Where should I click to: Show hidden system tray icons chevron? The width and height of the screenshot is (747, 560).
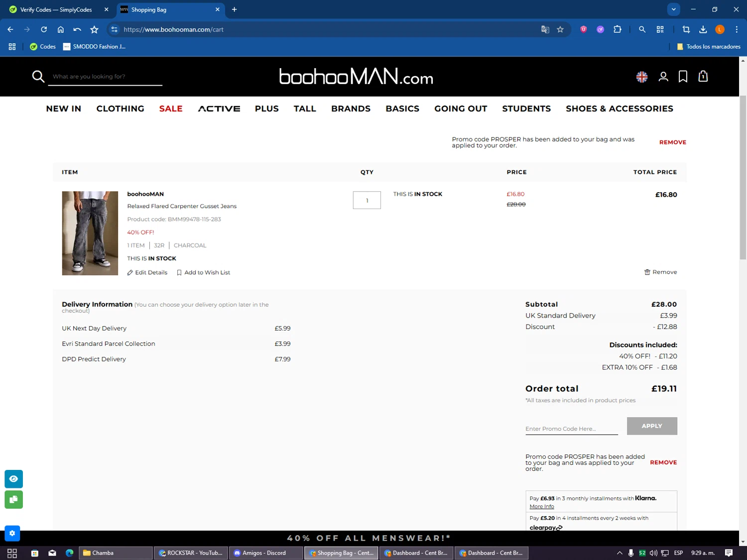(620, 553)
